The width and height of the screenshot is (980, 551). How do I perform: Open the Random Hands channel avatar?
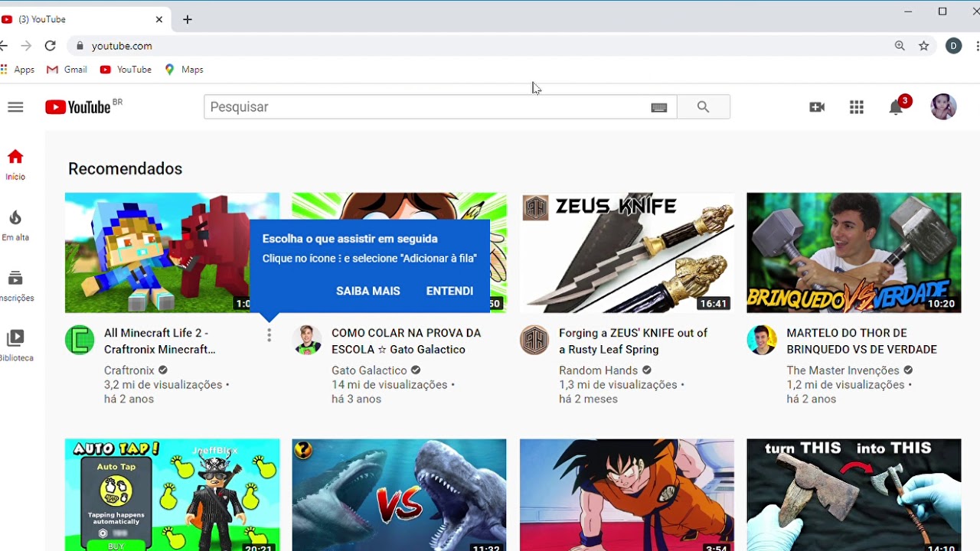pyautogui.click(x=534, y=340)
